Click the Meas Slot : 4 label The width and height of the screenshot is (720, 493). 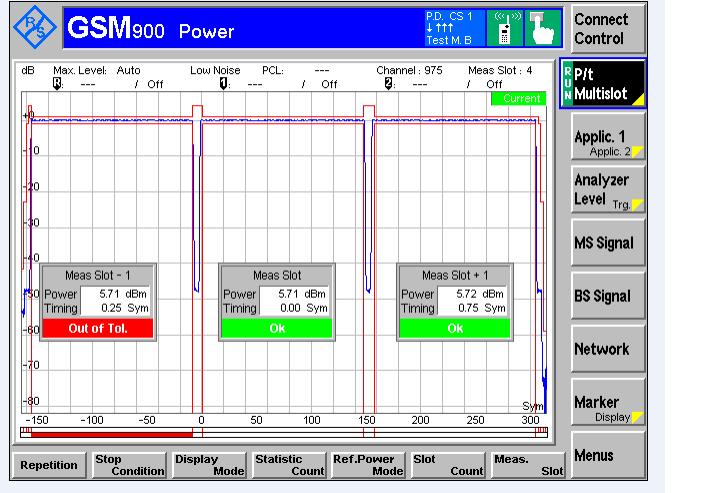[500, 70]
